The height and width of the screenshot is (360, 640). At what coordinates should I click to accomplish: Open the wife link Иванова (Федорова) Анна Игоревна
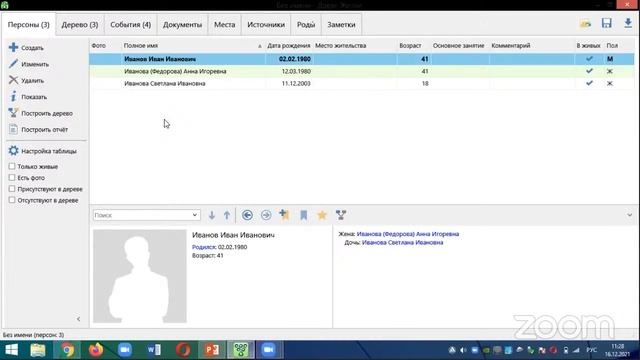[408, 234]
